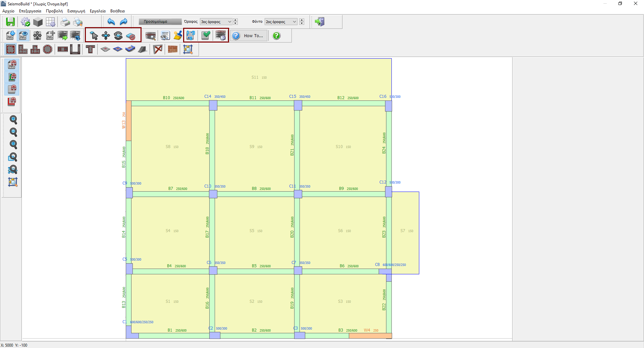The height and width of the screenshot is (348, 644).
Task: Click the blue undo arrow
Action: [x=111, y=22]
